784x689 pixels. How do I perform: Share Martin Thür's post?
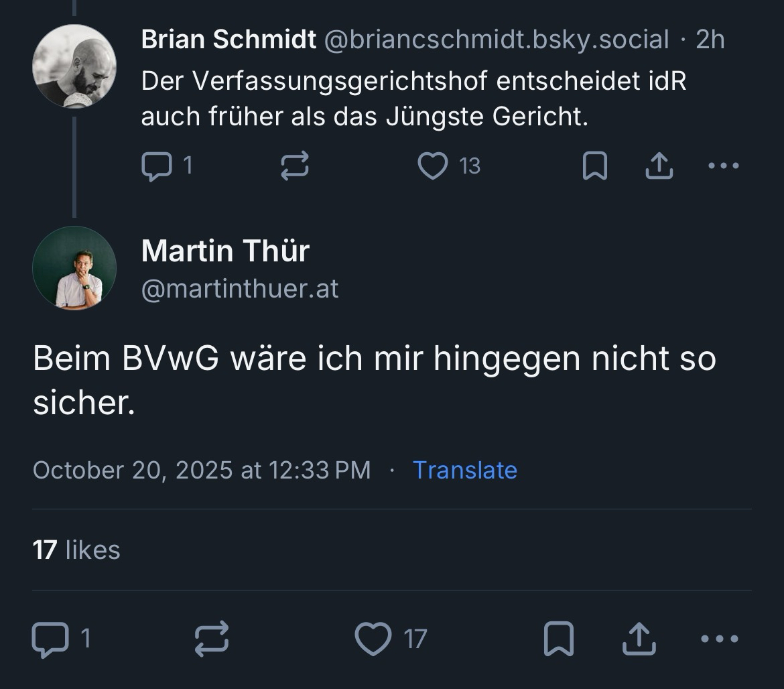pyautogui.click(x=639, y=639)
